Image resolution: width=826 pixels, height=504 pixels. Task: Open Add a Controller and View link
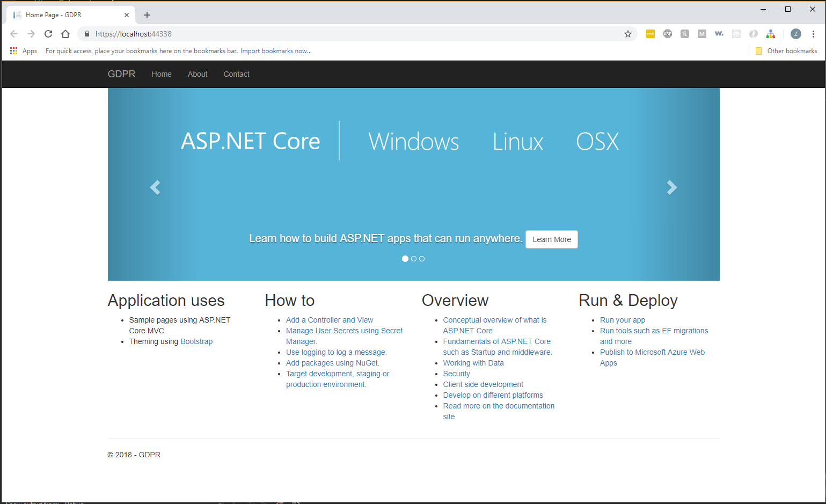[330, 320]
